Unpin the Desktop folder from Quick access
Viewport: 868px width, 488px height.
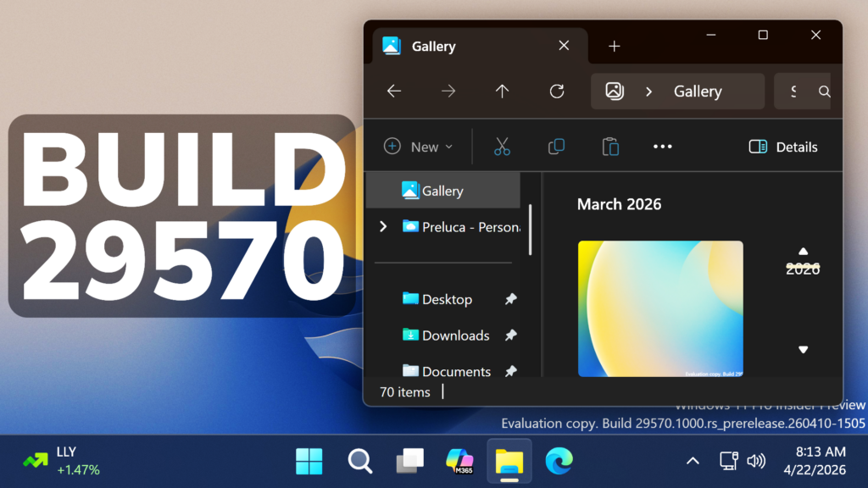click(x=510, y=299)
